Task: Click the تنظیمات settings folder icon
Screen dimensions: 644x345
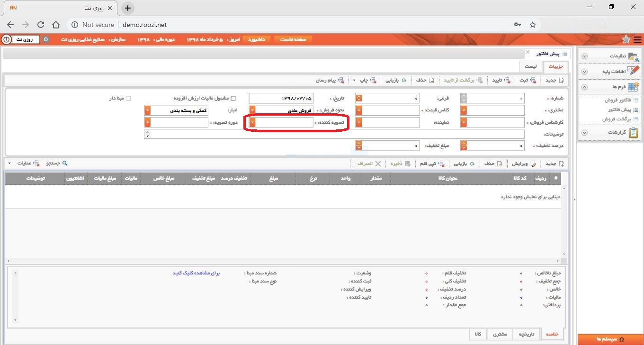Action: point(634,56)
